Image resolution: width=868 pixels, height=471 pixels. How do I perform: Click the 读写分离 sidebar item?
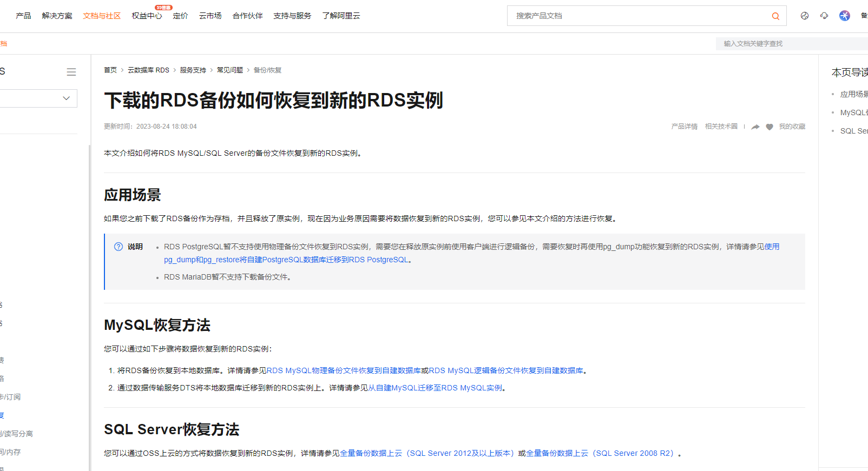(17, 434)
